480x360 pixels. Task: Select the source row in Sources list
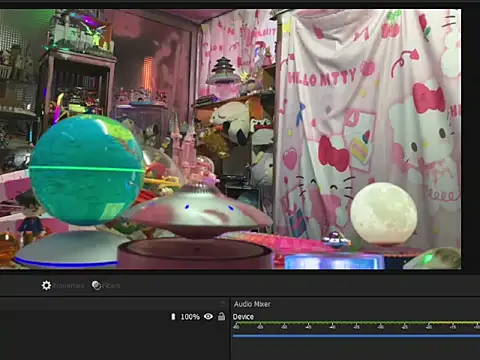[x=114, y=316]
